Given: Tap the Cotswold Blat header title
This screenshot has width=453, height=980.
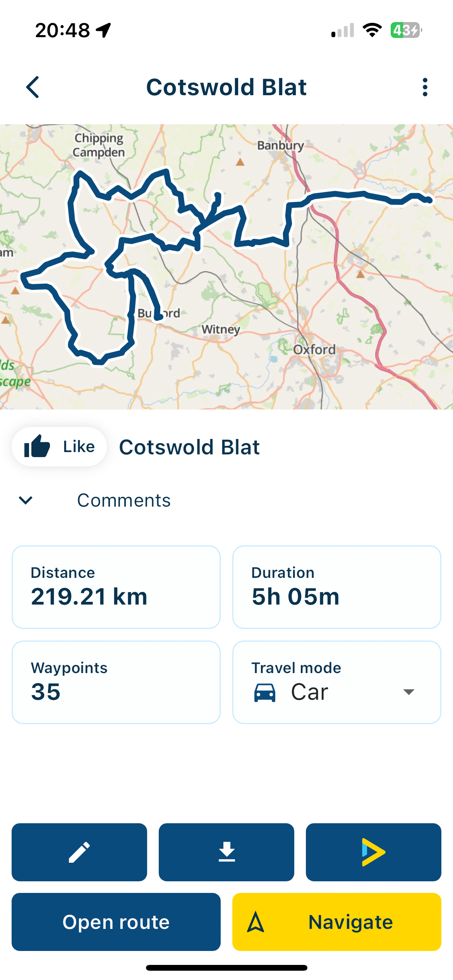Looking at the screenshot, I should [x=226, y=87].
